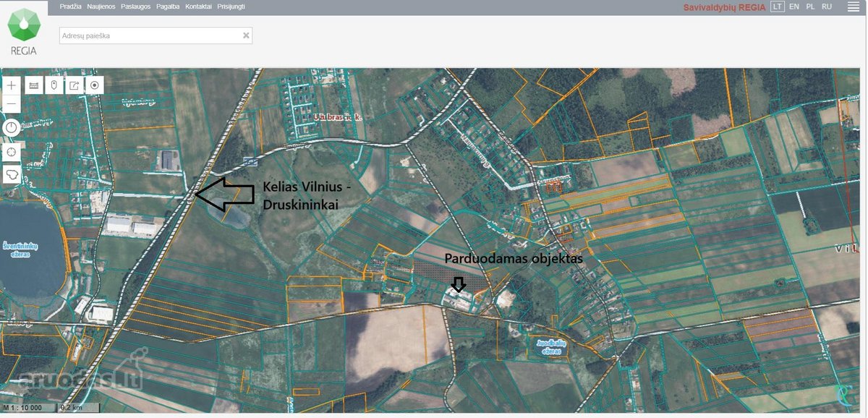Toggle the circular target layer tool
The height and width of the screenshot is (418, 868).
click(x=94, y=85)
